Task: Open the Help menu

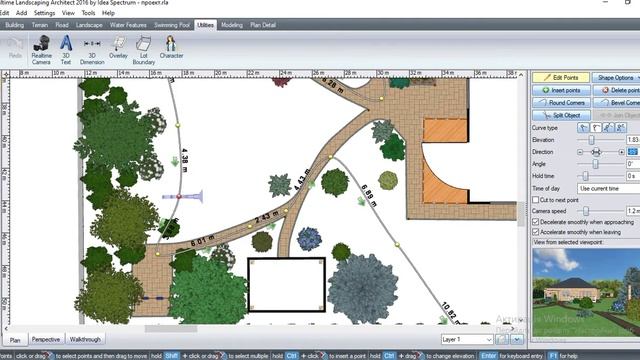Action: click(x=108, y=13)
